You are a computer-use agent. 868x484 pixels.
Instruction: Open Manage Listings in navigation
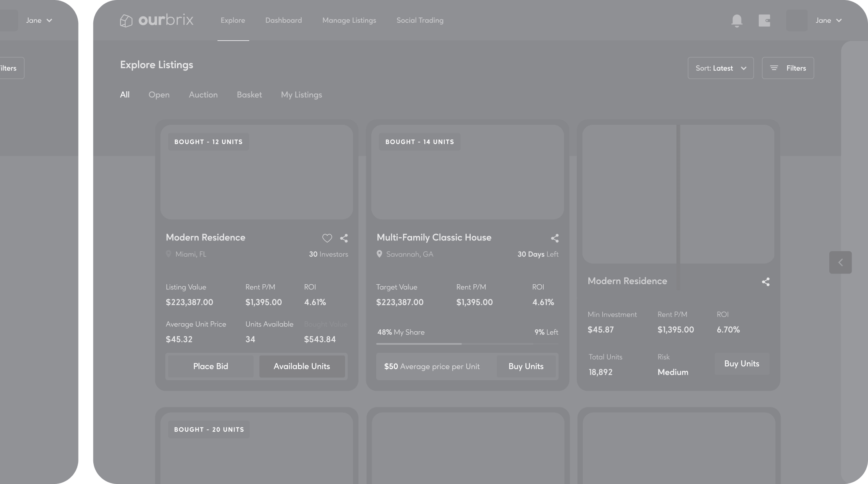pyautogui.click(x=349, y=20)
